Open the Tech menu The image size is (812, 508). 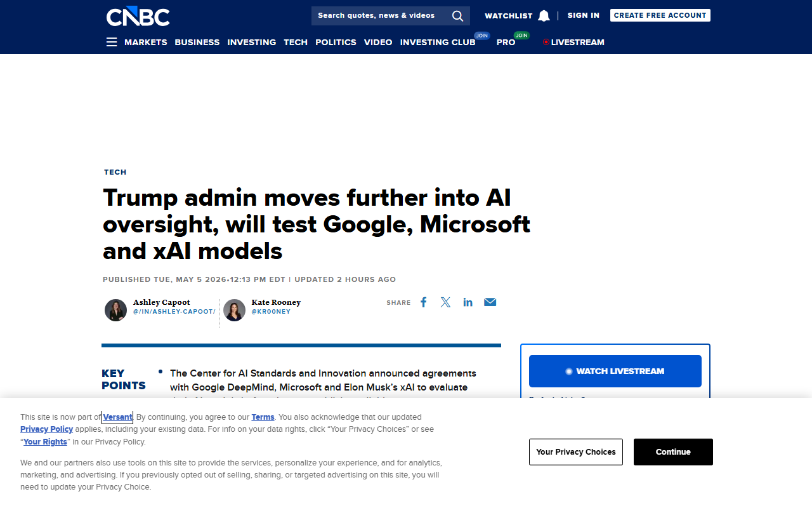296,42
